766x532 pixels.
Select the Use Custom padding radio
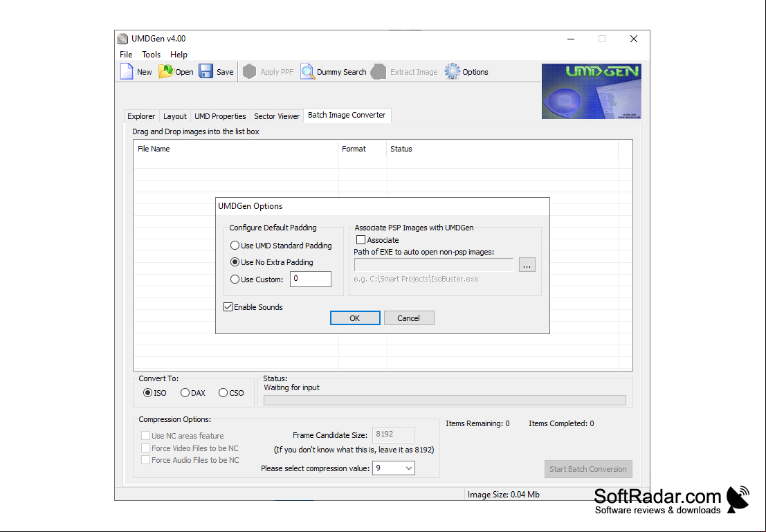[235, 279]
